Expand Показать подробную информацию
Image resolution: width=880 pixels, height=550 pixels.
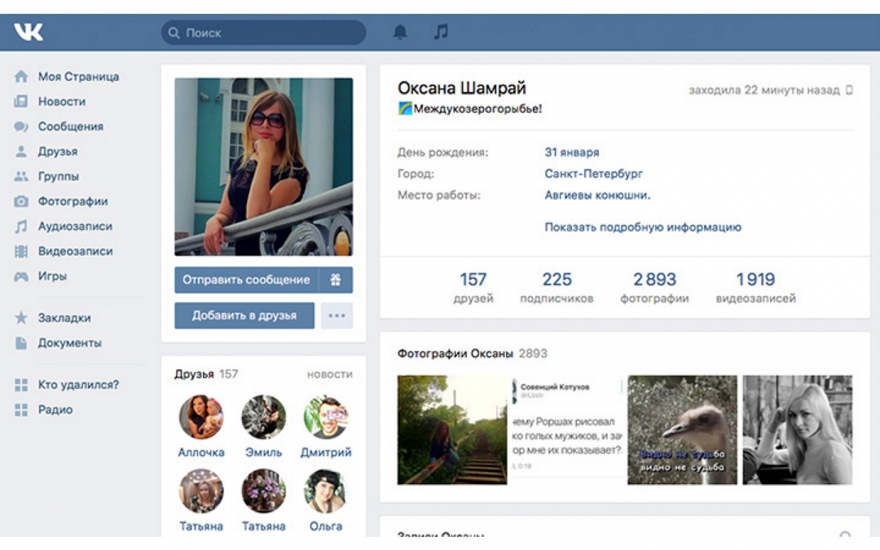pos(642,227)
